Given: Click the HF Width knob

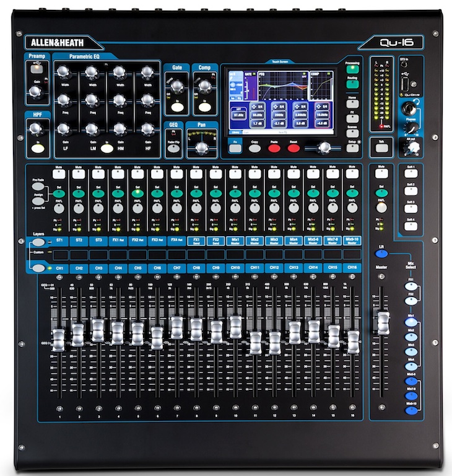Looking at the screenshot, I should pyautogui.click(x=147, y=73).
